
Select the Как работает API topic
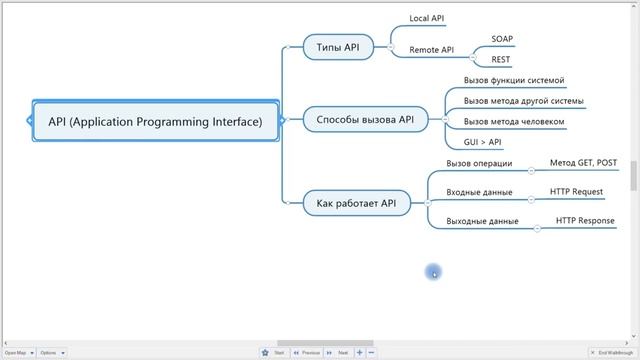[x=356, y=203]
